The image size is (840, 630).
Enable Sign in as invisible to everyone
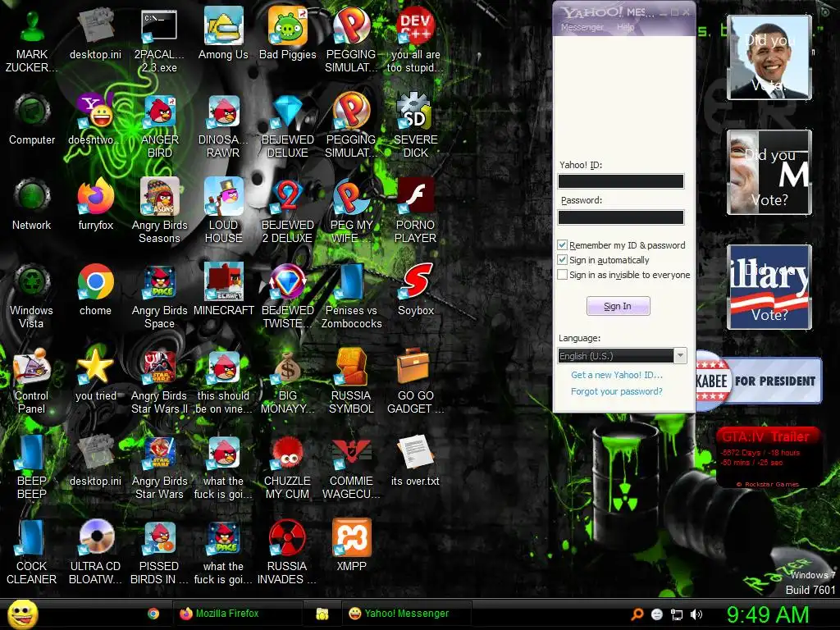pyautogui.click(x=563, y=275)
